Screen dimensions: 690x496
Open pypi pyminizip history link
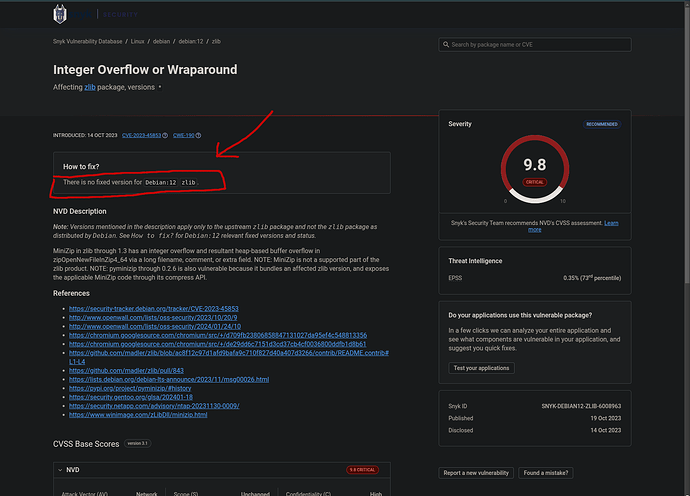click(130, 388)
